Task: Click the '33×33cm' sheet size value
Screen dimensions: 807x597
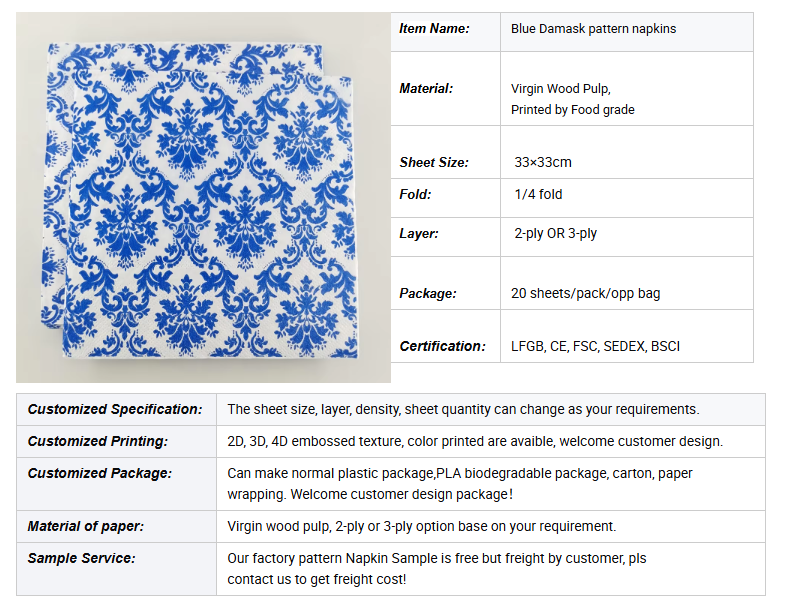Action: pyautogui.click(x=542, y=162)
